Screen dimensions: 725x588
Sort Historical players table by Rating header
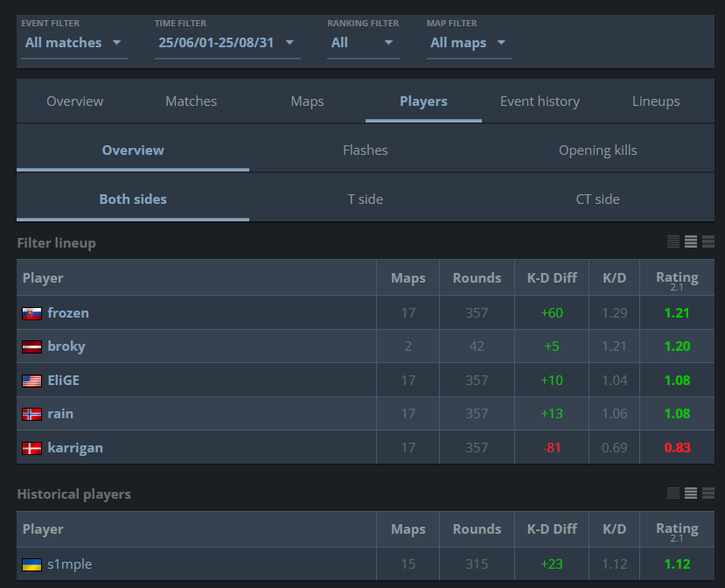(x=677, y=530)
